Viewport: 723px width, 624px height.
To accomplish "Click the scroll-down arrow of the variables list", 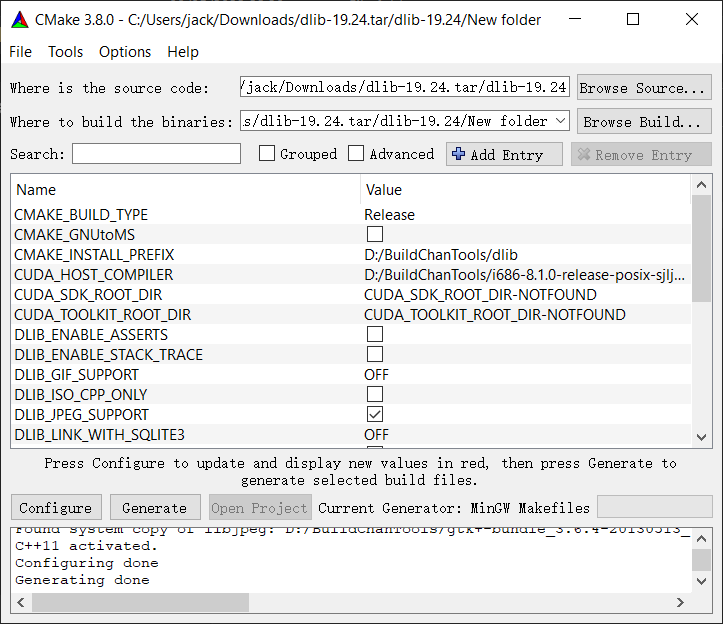I will [x=702, y=437].
